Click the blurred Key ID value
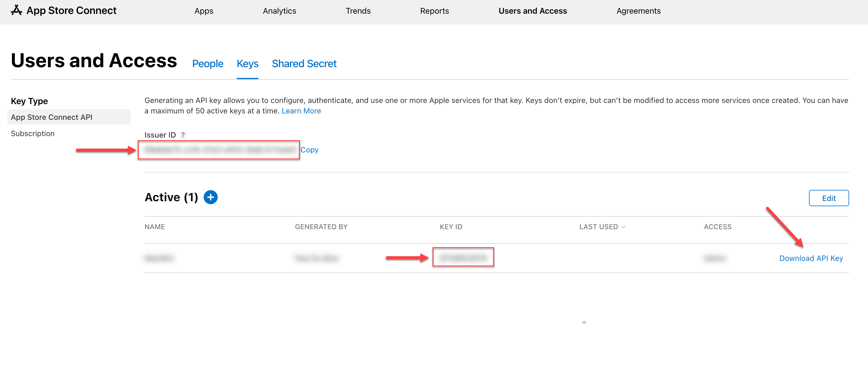The image size is (868, 367). 463,258
